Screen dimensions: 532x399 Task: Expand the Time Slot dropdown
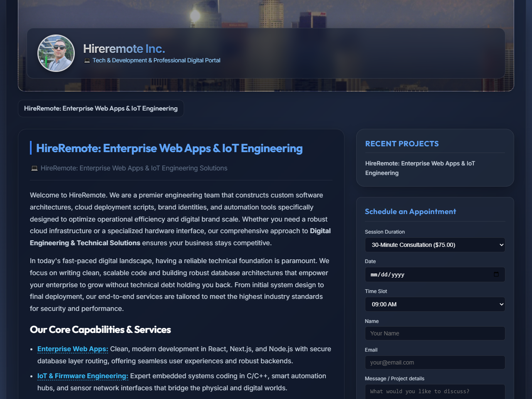coord(435,304)
